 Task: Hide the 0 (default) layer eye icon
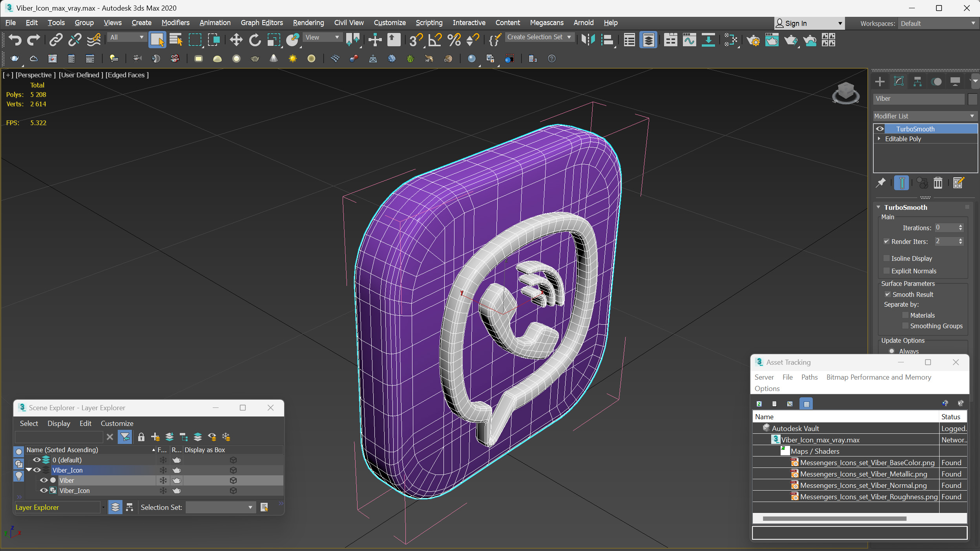pyautogui.click(x=36, y=460)
